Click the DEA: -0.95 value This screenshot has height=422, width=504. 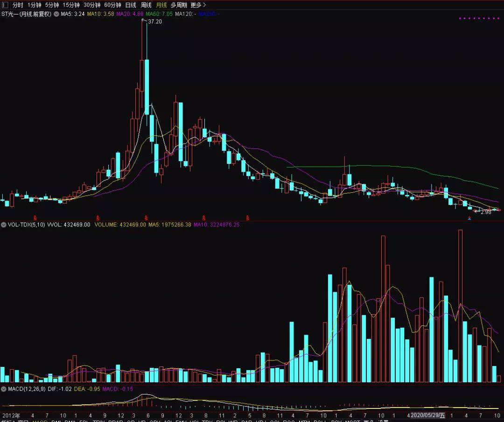pyautogui.click(x=87, y=389)
